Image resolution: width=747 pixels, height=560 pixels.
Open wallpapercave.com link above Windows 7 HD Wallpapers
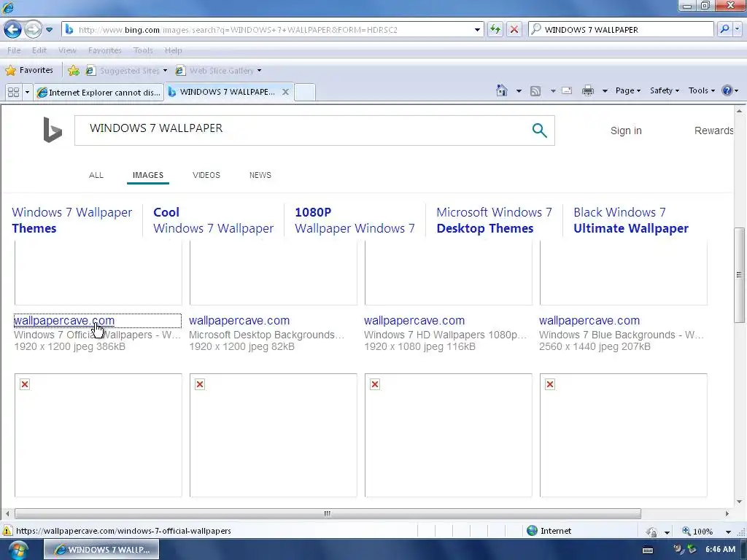[x=414, y=321]
